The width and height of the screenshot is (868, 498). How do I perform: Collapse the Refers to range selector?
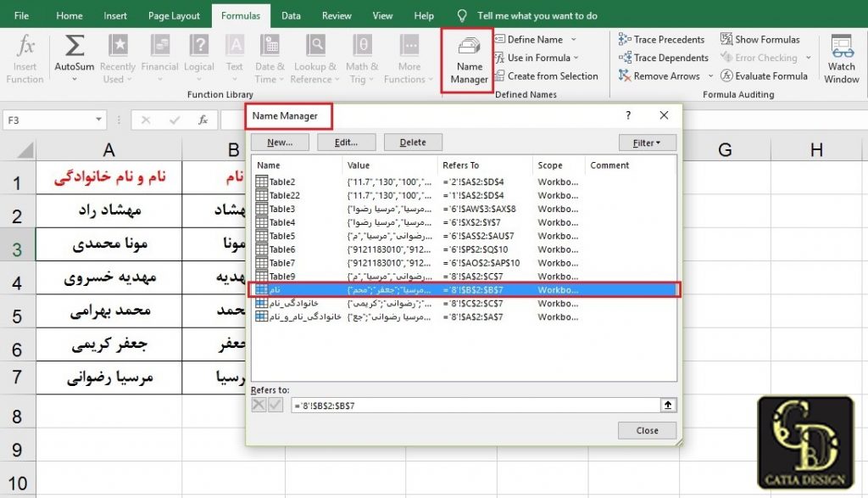668,405
